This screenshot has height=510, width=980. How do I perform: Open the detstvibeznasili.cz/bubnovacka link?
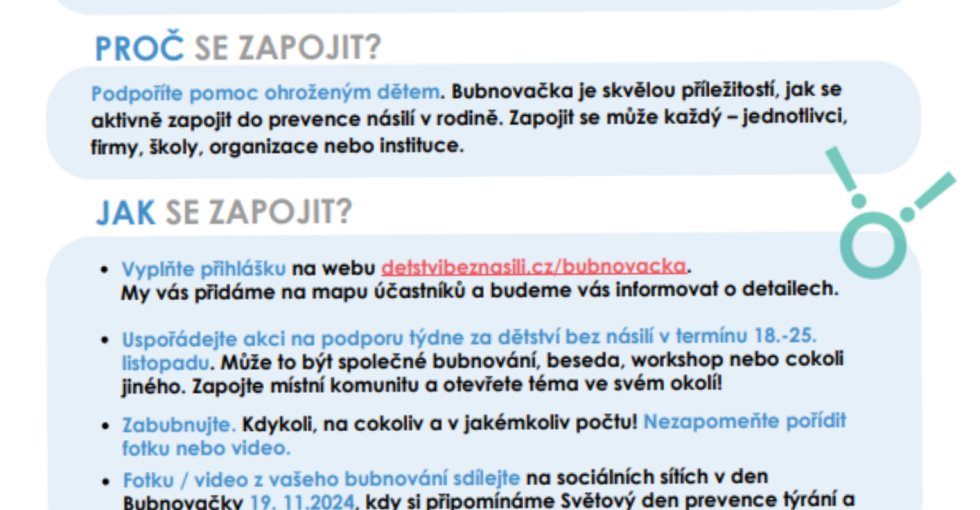(x=535, y=267)
